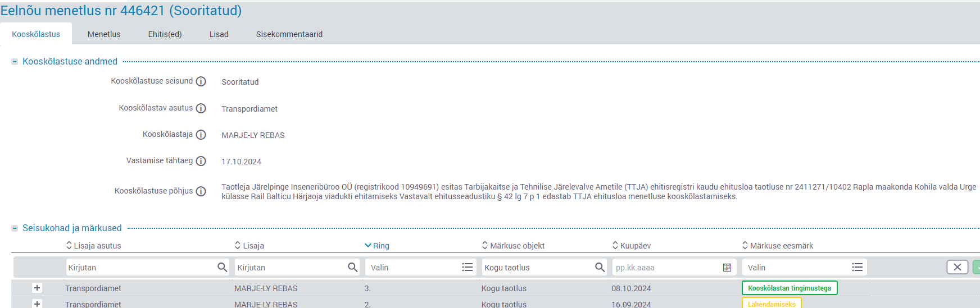This screenshot has height=308, width=980.
Task: Click MARJE-LY REBAS Kooskõlastaja value
Action: pyautogui.click(x=253, y=135)
